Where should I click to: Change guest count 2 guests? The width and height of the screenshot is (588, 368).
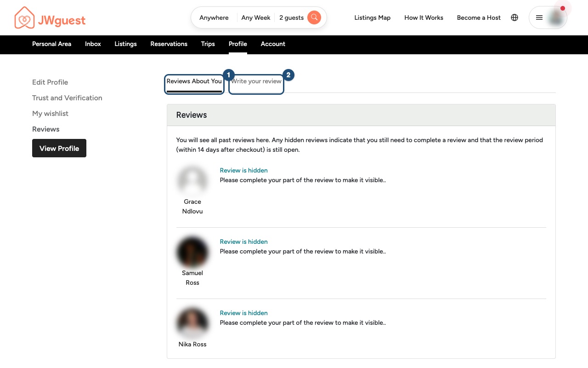click(291, 17)
